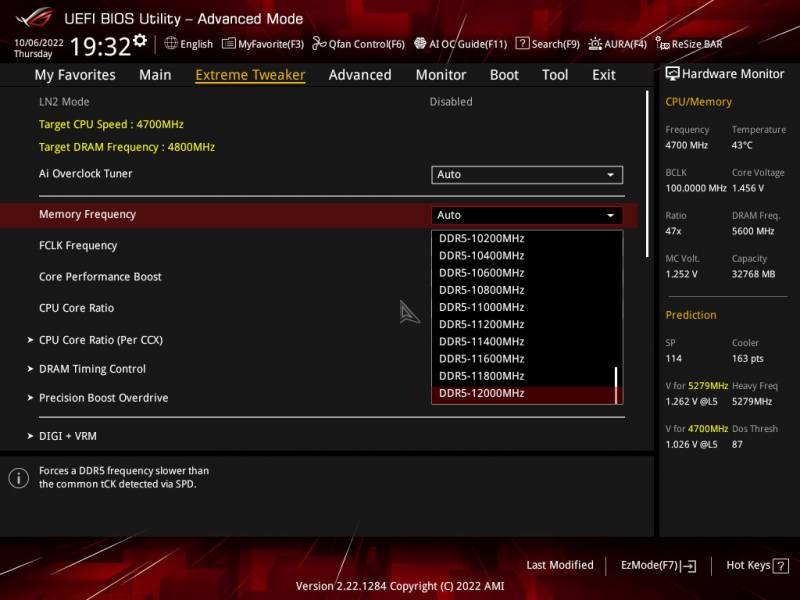Go to the Boot tab
The image size is (800, 600).
click(x=504, y=75)
